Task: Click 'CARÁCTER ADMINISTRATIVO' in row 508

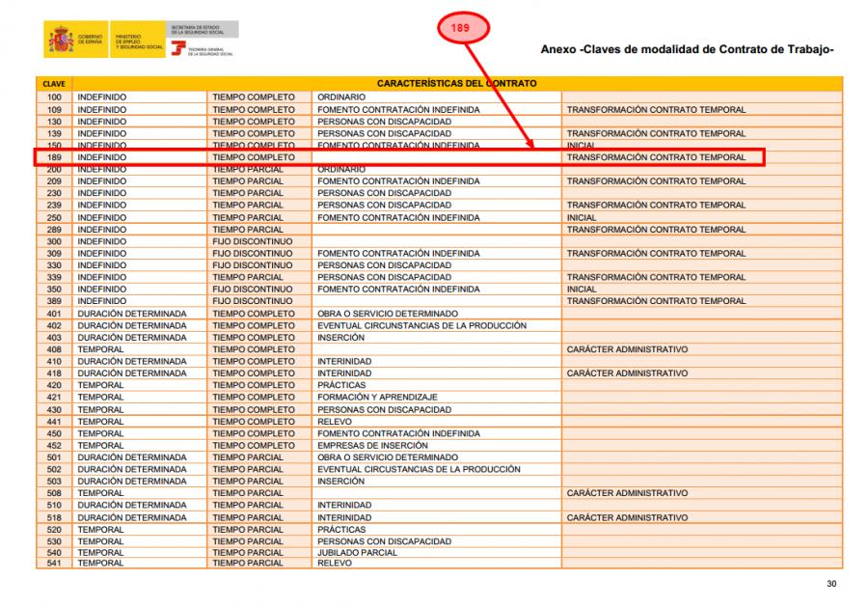Action: 627,493
